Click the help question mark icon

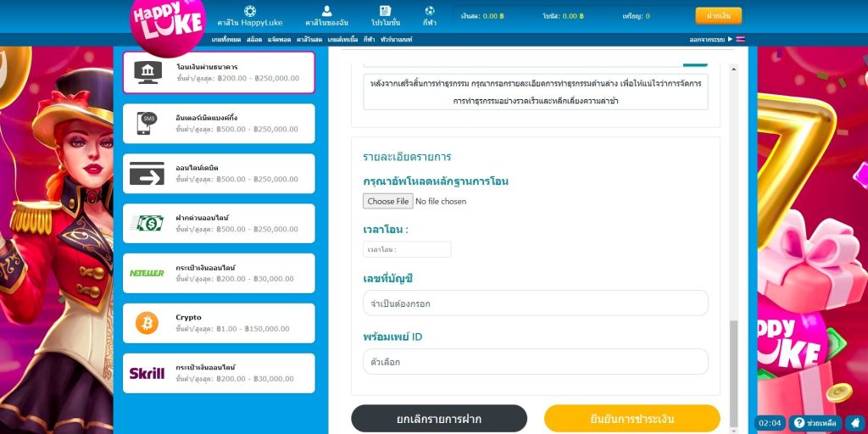[x=798, y=423]
